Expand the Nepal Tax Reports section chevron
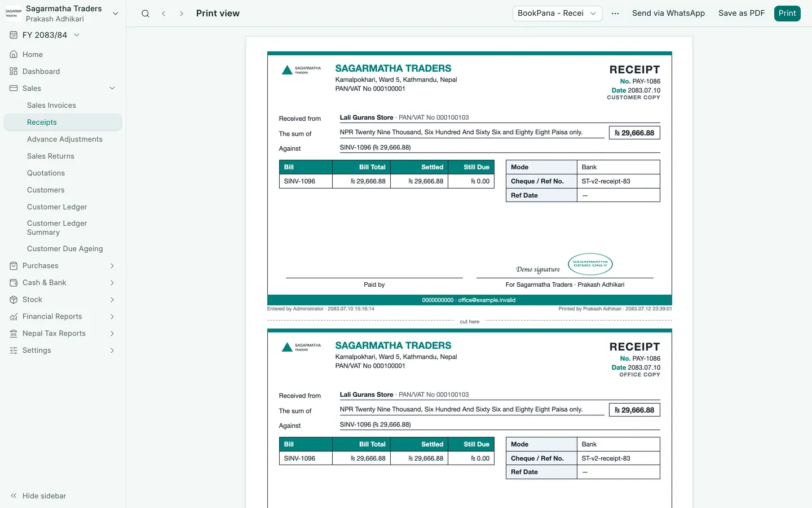Screen dimensions: 812x508 point(112,334)
